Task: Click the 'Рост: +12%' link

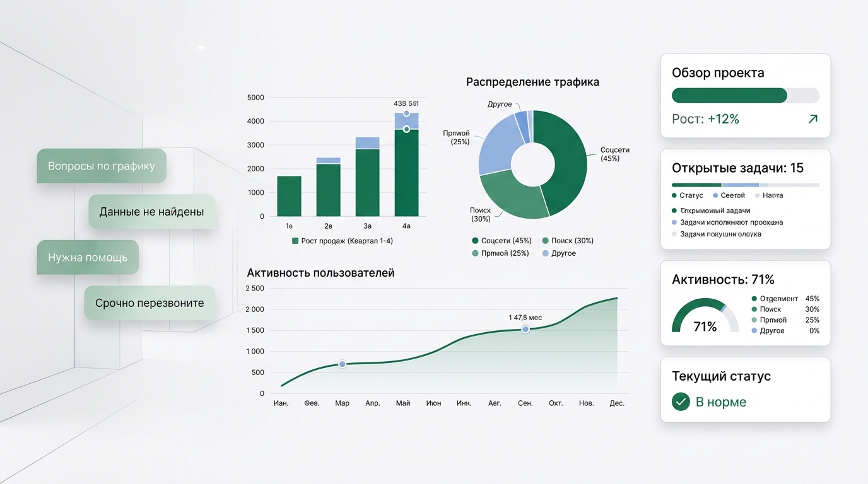Action: (x=705, y=118)
